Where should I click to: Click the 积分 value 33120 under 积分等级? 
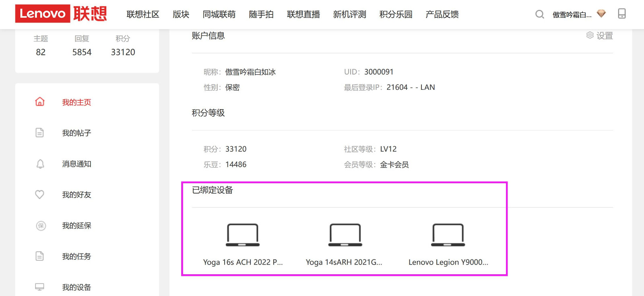point(236,149)
